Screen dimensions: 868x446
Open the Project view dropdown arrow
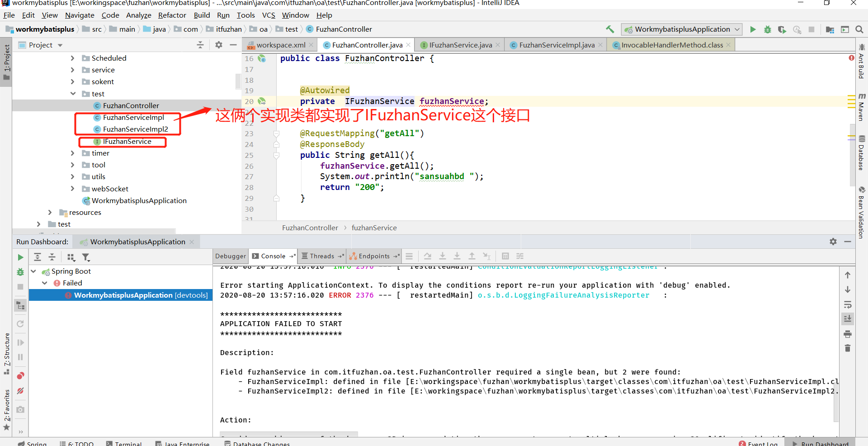pyautogui.click(x=60, y=45)
